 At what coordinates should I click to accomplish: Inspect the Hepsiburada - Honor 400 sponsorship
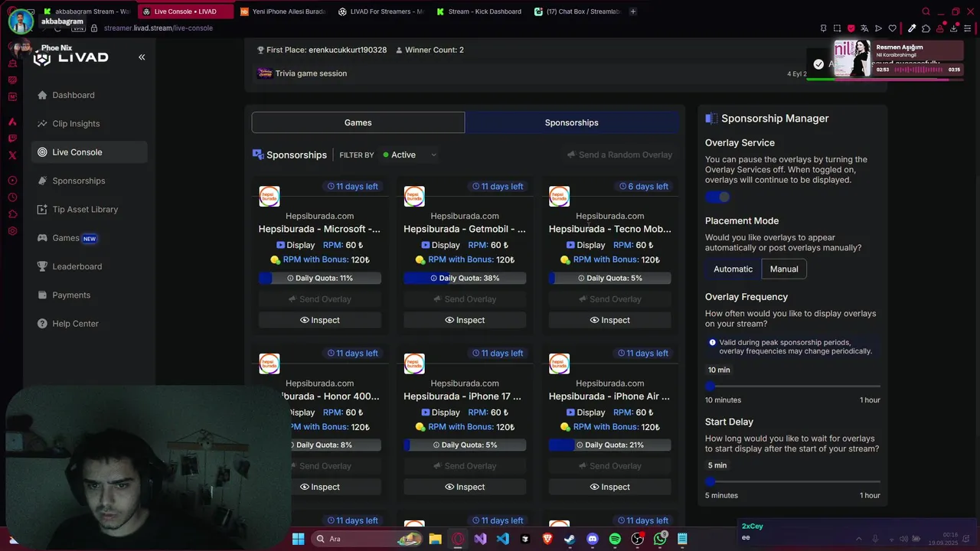(x=320, y=487)
